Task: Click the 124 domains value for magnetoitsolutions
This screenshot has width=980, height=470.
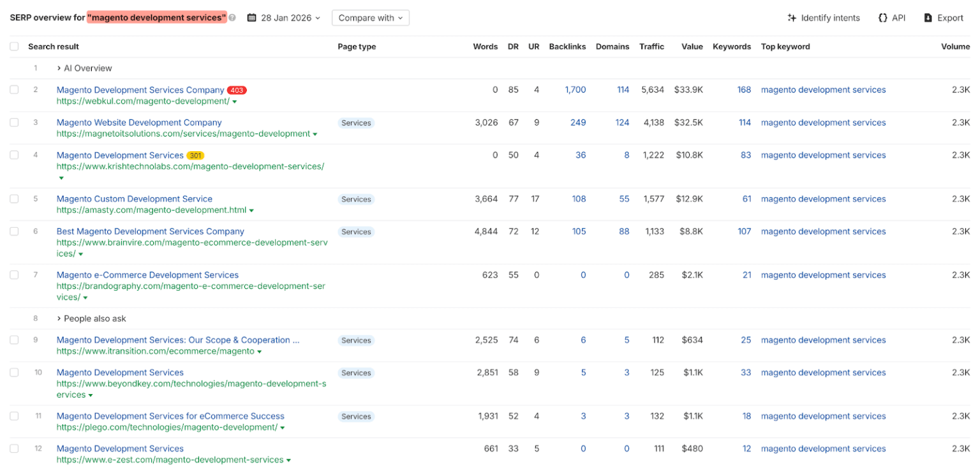Action: pos(622,122)
